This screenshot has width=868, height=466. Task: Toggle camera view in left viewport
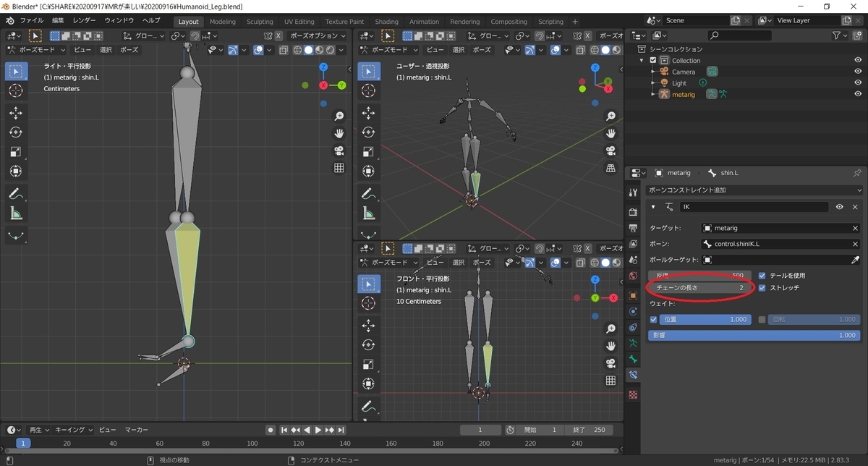click(x=339, y=151)
